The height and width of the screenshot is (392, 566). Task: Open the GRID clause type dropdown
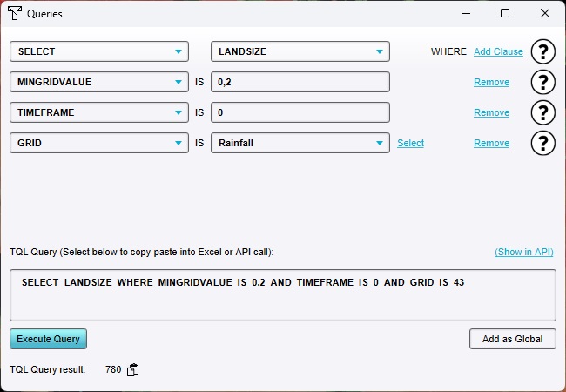98,143
